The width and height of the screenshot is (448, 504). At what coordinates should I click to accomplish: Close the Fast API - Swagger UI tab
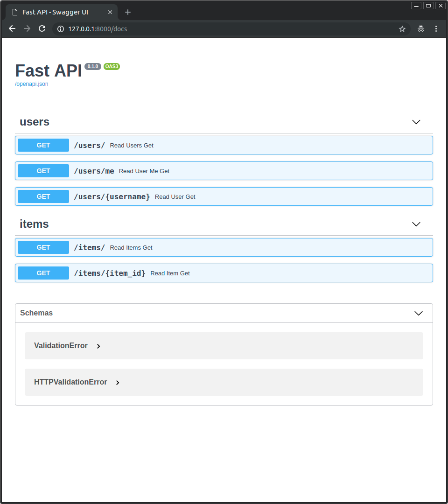click(x=110, y=12)
